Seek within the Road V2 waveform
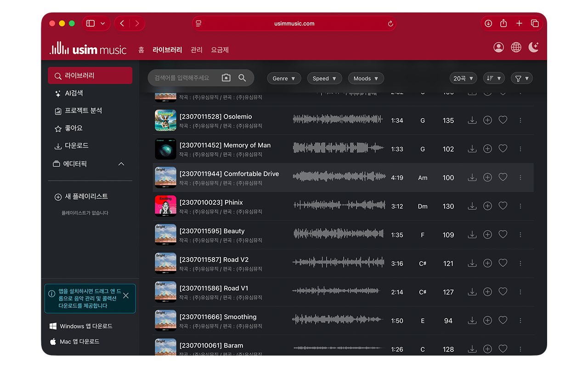 338,263
